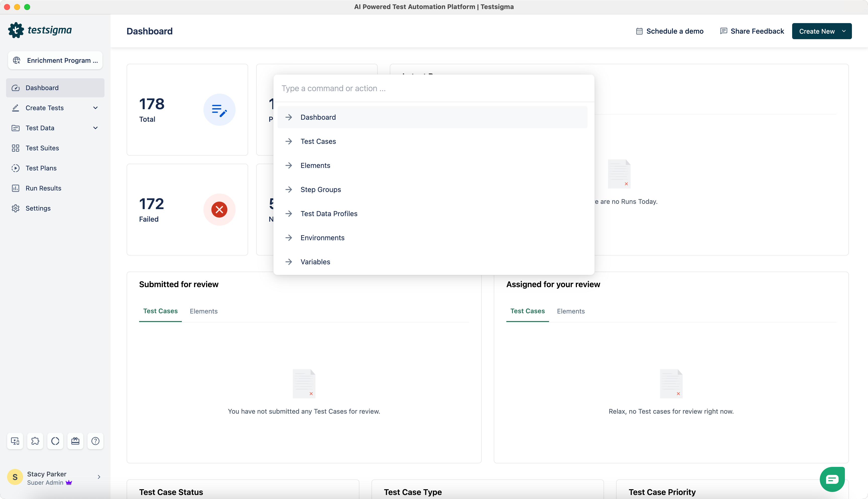868x499 pixels.
Task: Click the dashed circle icon in sidebar
Action: point(55,441)
